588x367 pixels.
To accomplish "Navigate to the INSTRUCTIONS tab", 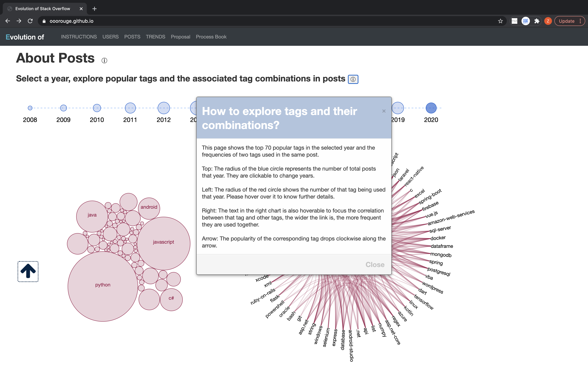I will pyautogui.click(x=79, y=37).
